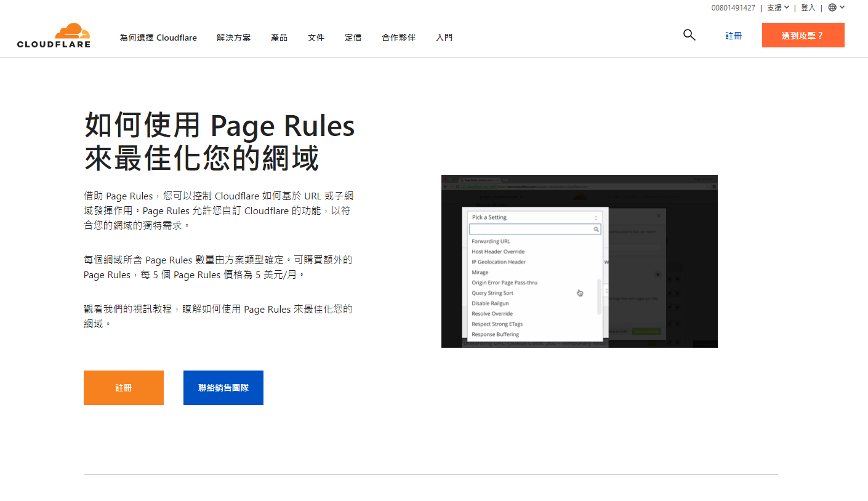Viewport: 868px width, 501px height.
Task: Play the Page Rules tutorial video
Action: click(x=579, y=261)
